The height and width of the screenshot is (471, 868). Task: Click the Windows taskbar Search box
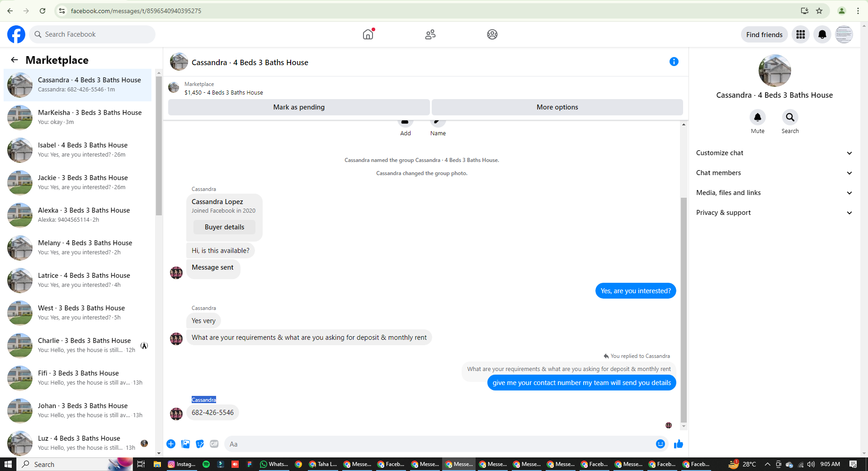coord(75,464)
